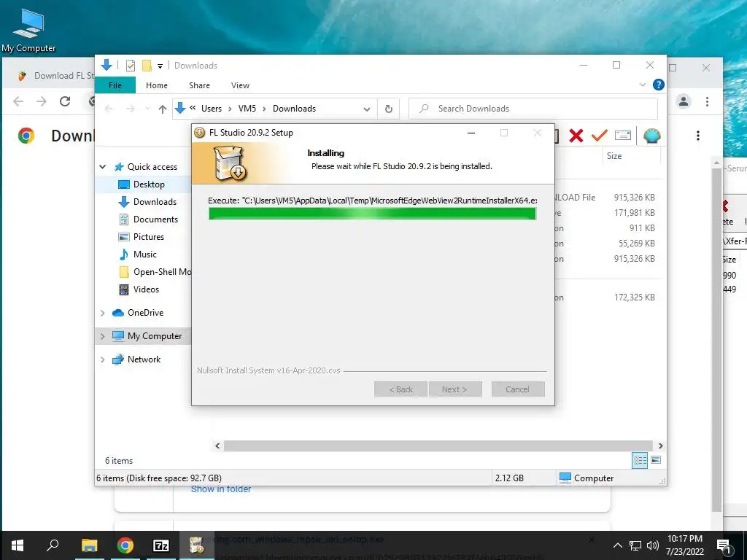
Task: Switch to large icons view layout
Action: pyautogui.click(x=656, y=460)
